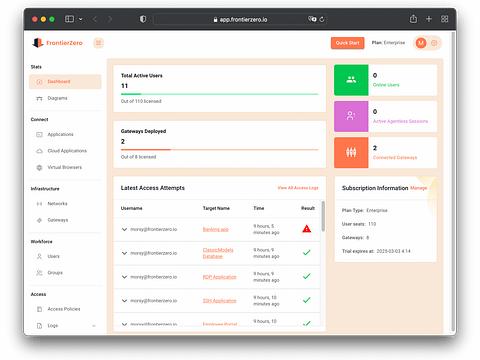Open Safari sidebar dropdown chevron

(x=80, y=19)
